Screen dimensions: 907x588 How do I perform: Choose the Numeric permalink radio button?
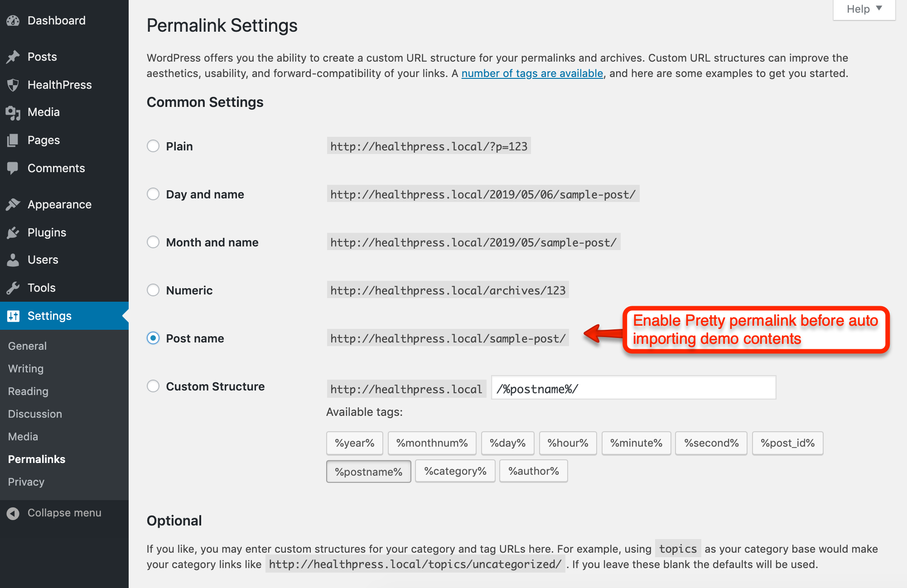(x=153, y=290)
